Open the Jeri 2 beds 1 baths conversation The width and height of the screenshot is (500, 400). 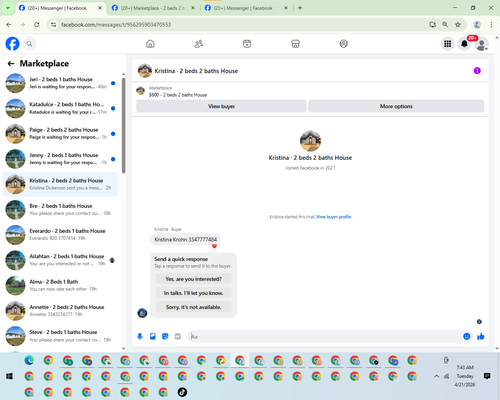click(60, 83)
